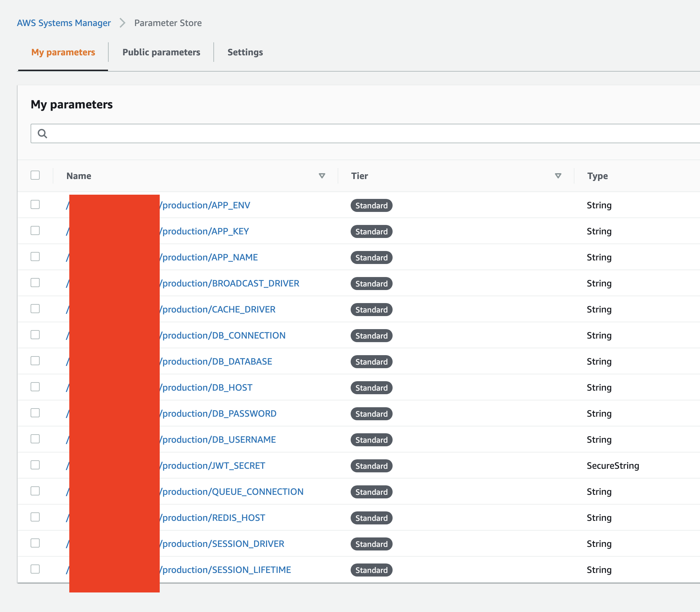Click the Type column header
This screenshot has width=700, height=612.
[x=598, y=176]
